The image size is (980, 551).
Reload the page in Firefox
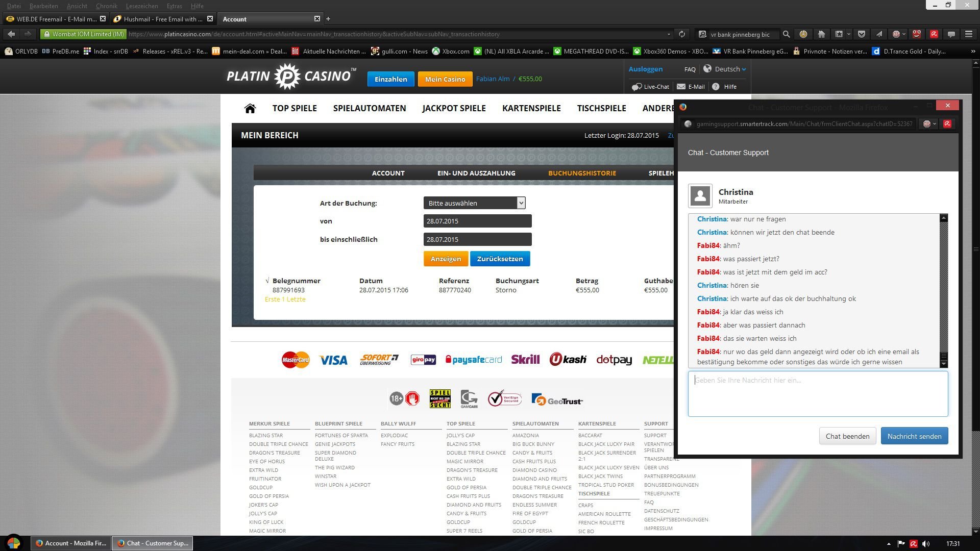pos(682,34)
